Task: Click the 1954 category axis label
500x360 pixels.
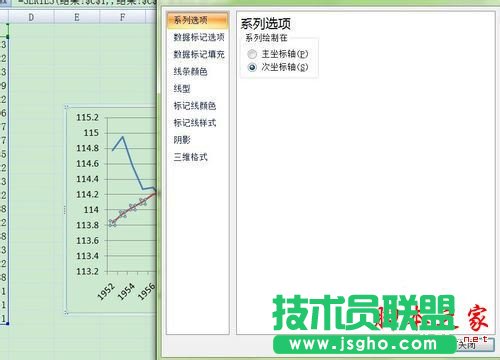Action: pos(127,291)
